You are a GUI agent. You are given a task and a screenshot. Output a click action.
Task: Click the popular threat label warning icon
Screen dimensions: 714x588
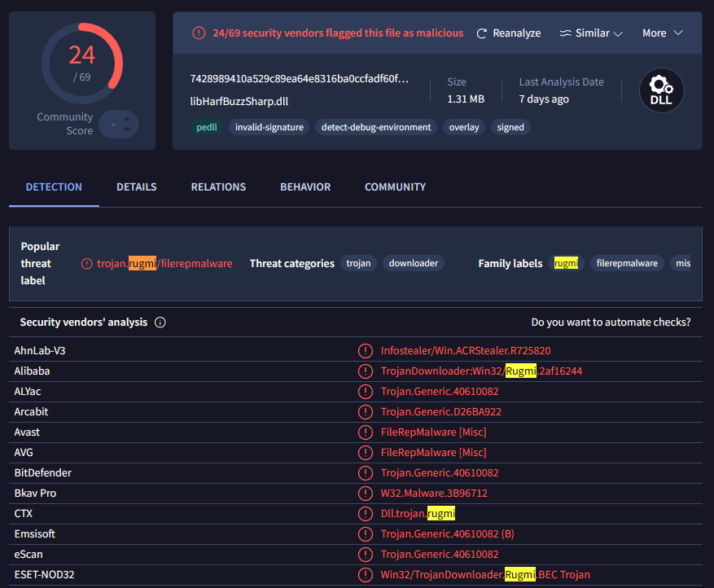pos(86,264)
